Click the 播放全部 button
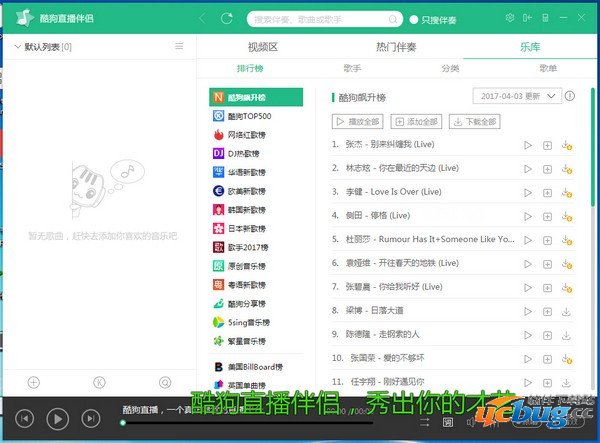 pos(358,121)
